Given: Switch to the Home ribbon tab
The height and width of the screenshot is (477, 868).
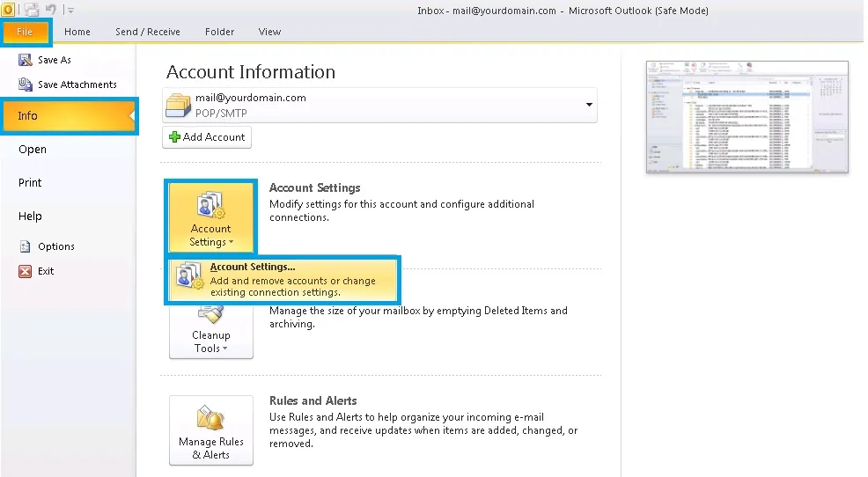Looking at the screenshot, I should (77, 32).
